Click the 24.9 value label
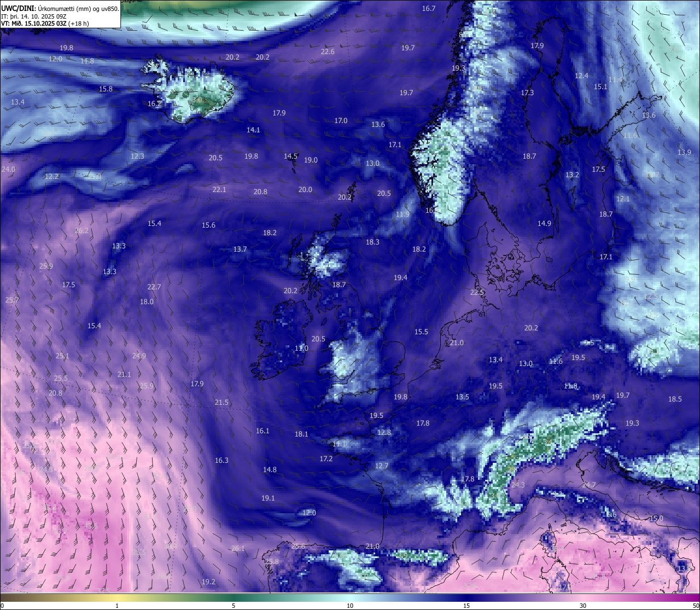Viewport: 700px width, 610px height. [139, 356]
